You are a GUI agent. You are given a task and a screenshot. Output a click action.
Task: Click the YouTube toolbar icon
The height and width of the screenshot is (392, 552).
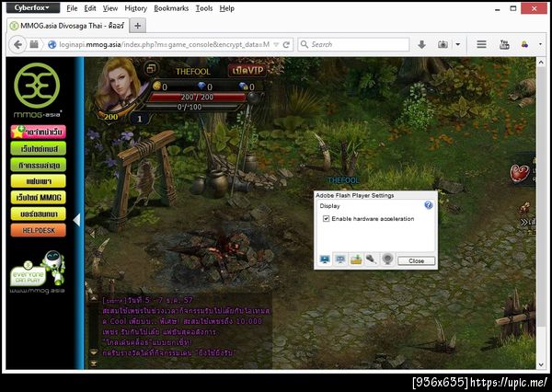click(504, 44)
